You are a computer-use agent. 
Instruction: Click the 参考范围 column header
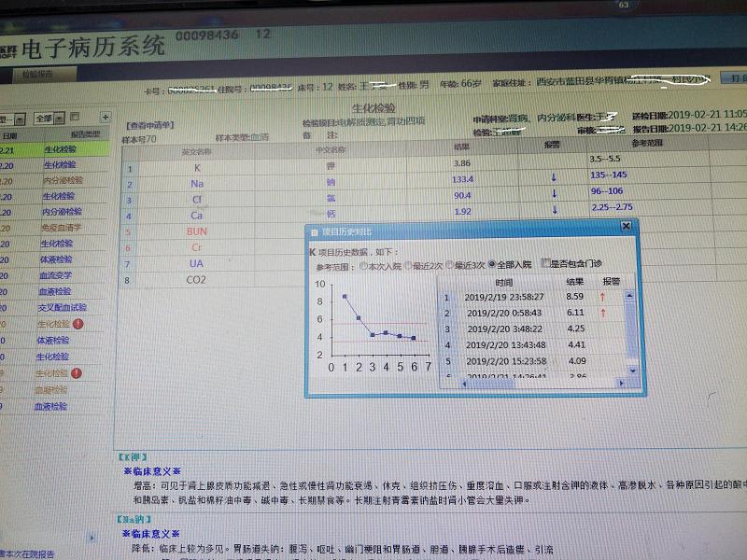pos(647,143)
